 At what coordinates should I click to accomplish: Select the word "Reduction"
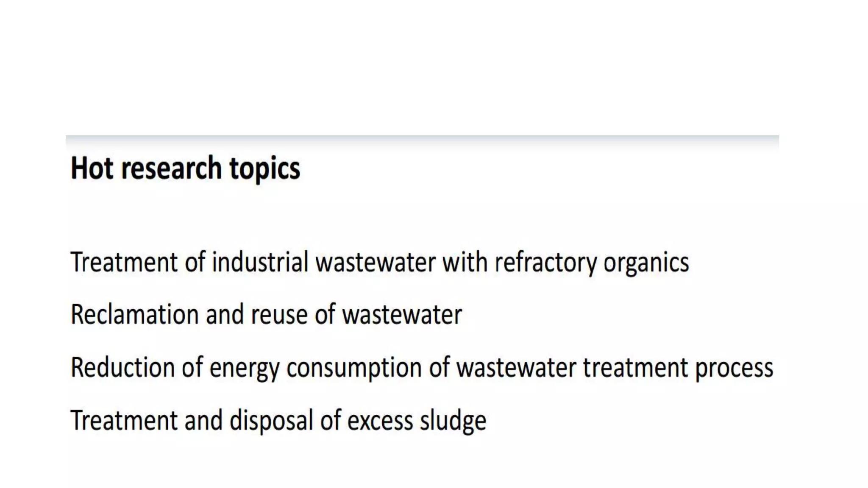pos(123,367)
